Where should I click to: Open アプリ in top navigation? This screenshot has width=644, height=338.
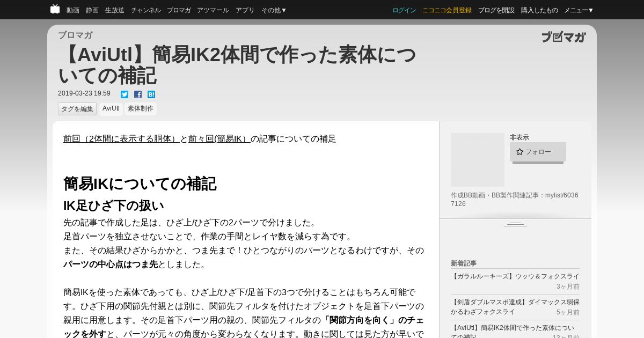245,10
